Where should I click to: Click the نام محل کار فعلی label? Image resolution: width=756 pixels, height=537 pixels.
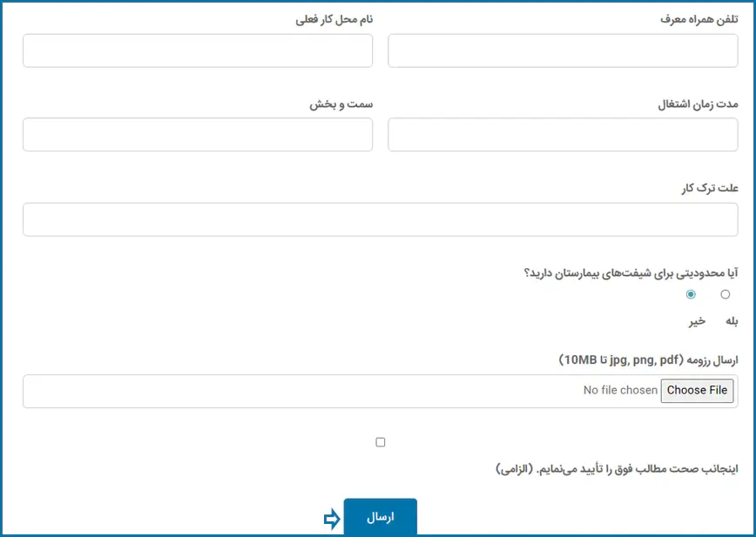[x=334, y=20]
